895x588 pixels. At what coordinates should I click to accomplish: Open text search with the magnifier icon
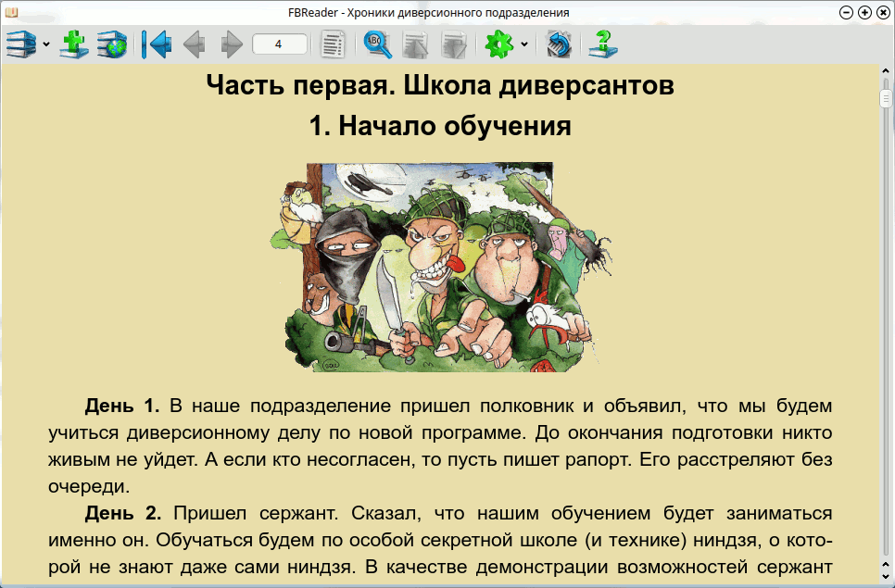pyautogui.click(x=378, y=44)
